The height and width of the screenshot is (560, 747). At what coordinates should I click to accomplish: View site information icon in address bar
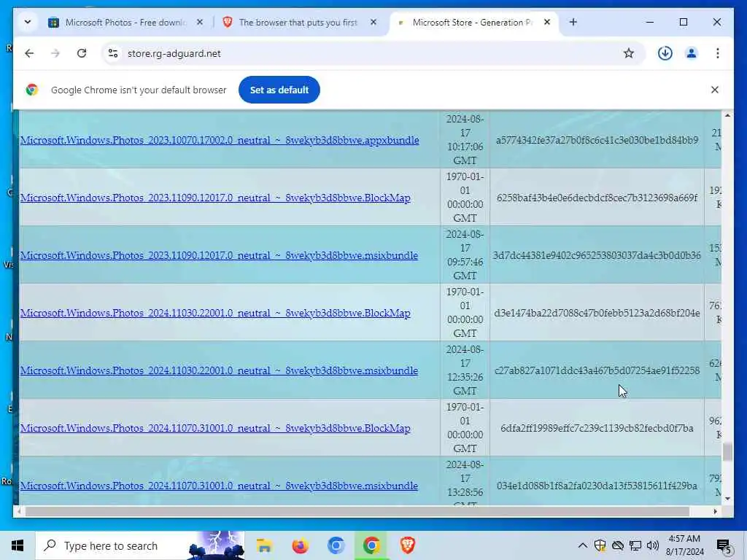(x=113, y=53)
